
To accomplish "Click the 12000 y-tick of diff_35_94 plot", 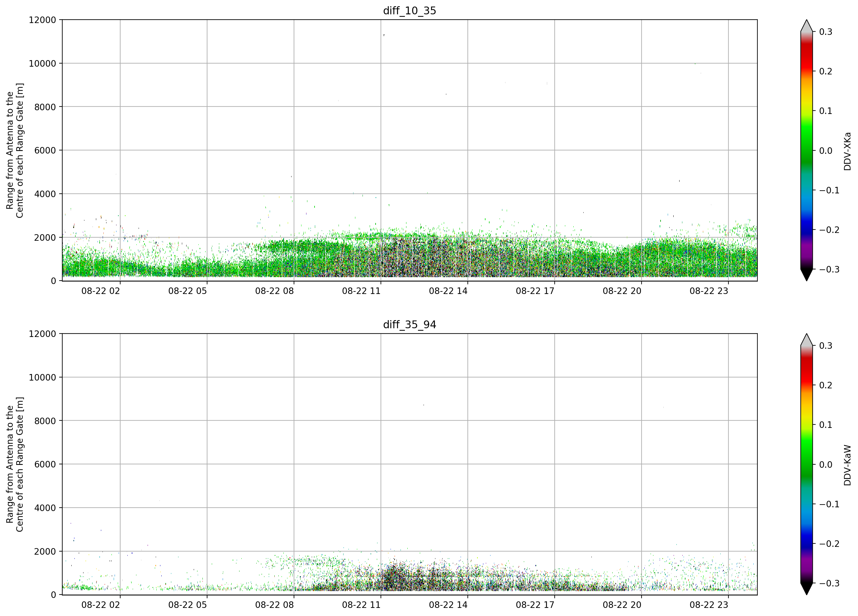I will click(42, 334).
